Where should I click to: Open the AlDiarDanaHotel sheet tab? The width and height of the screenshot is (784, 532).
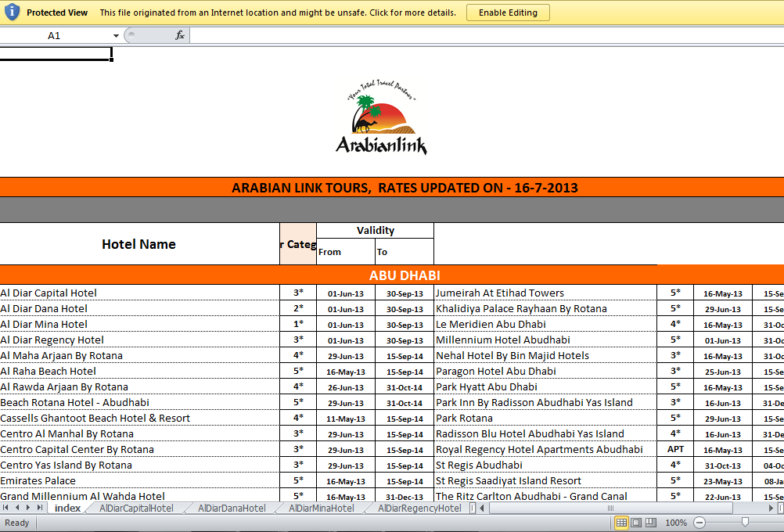(232, 508)
